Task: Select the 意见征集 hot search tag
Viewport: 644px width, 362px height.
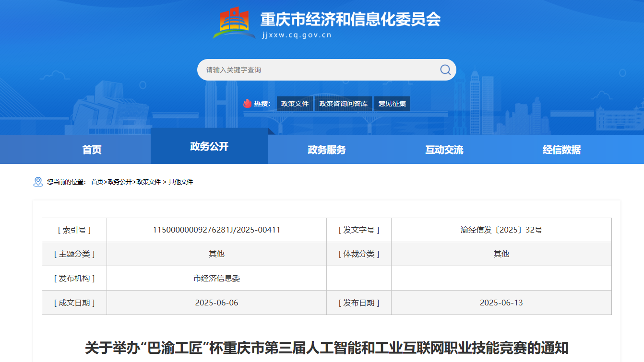Action: (392, 104)
